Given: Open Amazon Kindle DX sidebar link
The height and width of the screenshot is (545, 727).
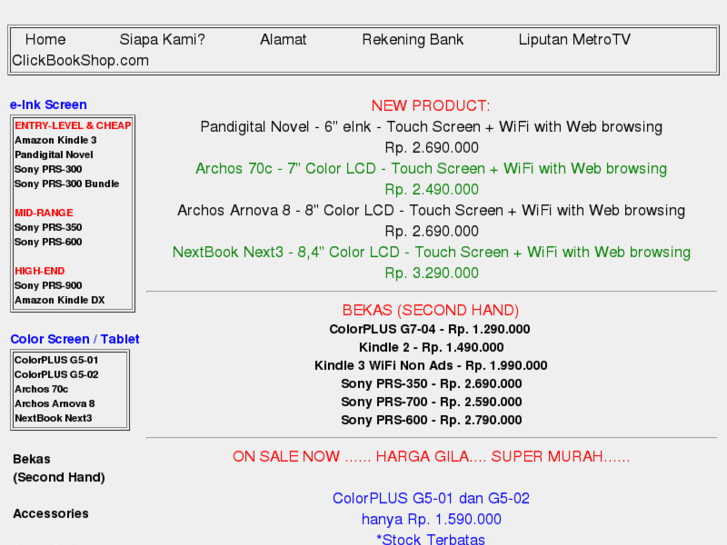Looking at the screenshot, I should click(x=60, y=300).
